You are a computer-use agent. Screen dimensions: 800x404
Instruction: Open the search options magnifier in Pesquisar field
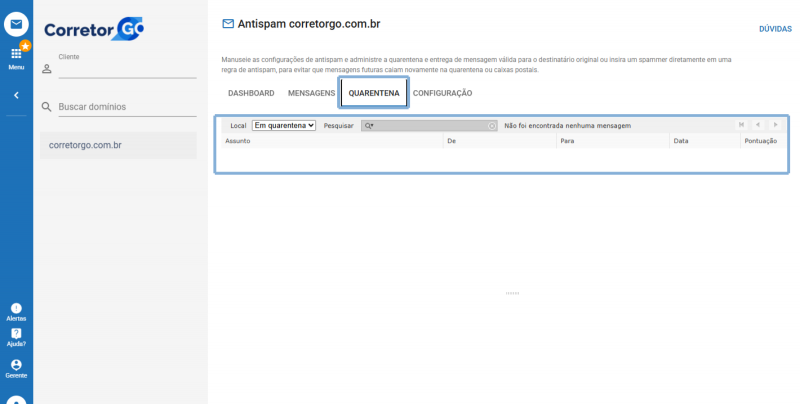(369, 126)
